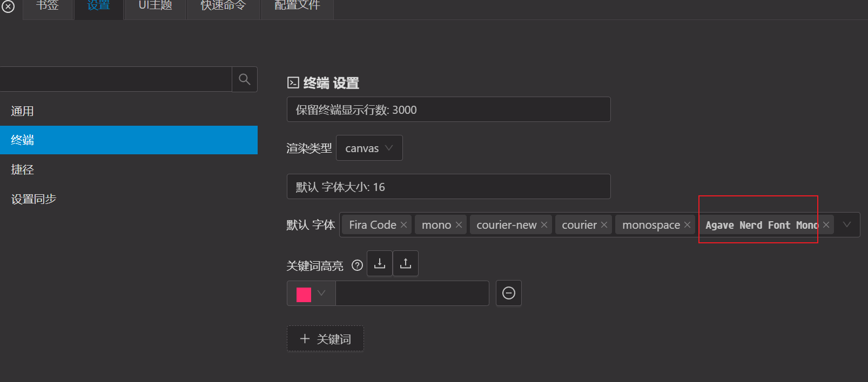Remove the keyword row with minus icon
Screen dimensions: 868x382
click(508, 293)
